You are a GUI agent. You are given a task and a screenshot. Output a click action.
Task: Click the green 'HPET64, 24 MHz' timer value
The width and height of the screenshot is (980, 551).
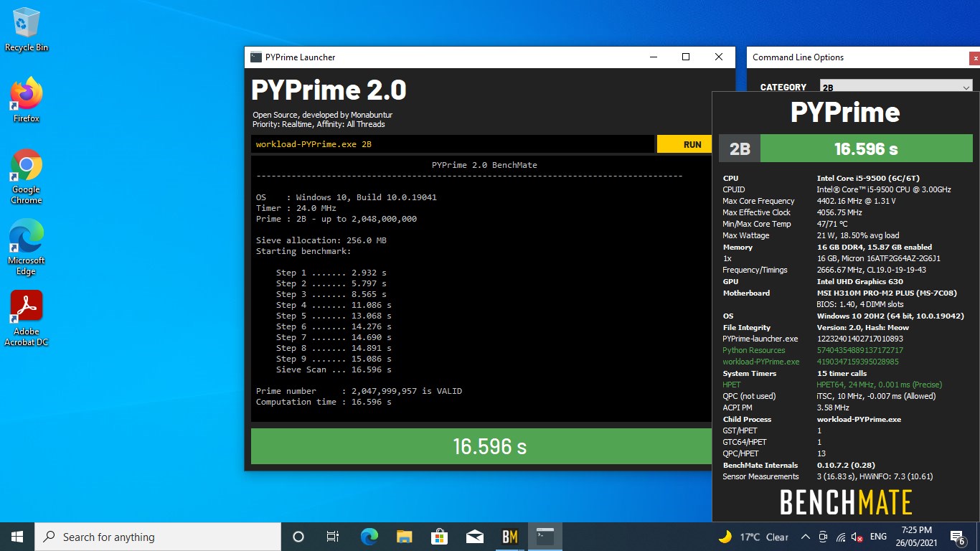tap(880, 385)
